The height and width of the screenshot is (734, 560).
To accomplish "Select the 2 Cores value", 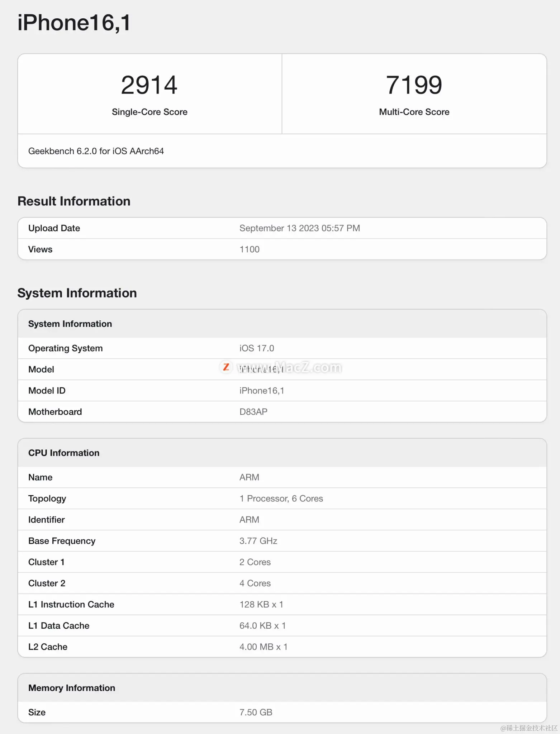I will [255, 562].
